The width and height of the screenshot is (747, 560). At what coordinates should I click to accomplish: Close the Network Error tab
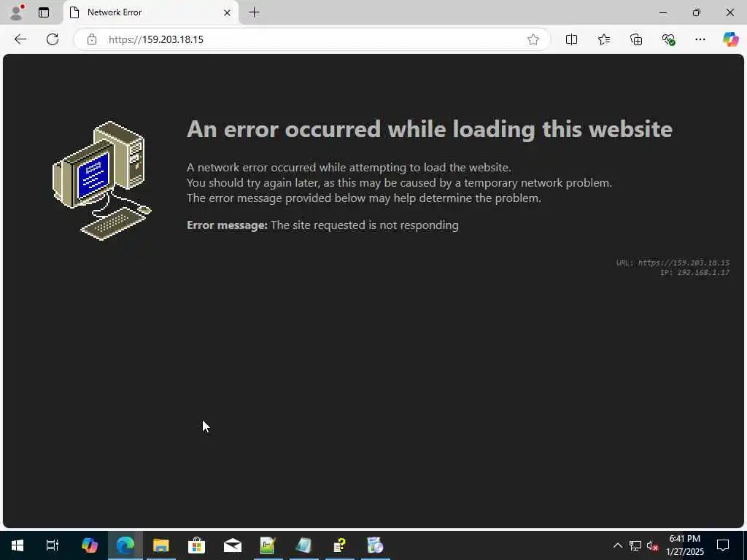[228, 13]
